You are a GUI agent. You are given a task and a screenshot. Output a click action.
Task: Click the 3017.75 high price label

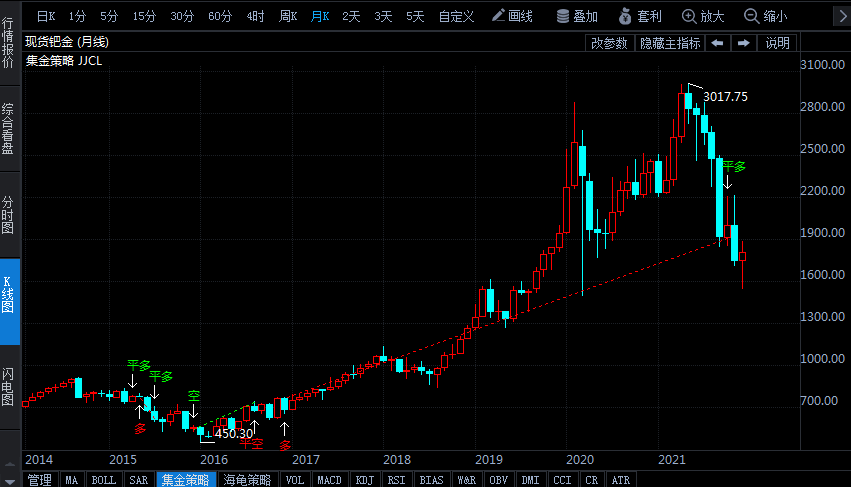pyautogui.click(x=725, y=97)
